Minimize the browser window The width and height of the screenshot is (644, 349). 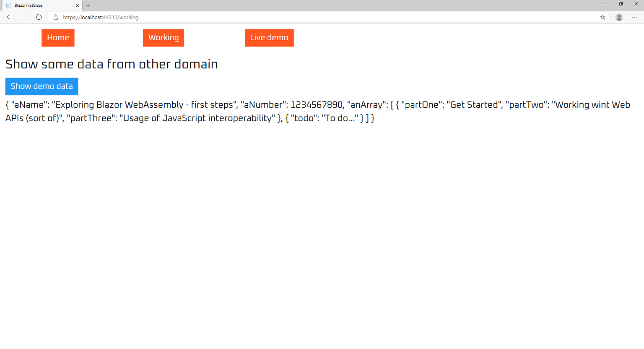[x=605, y=4]
